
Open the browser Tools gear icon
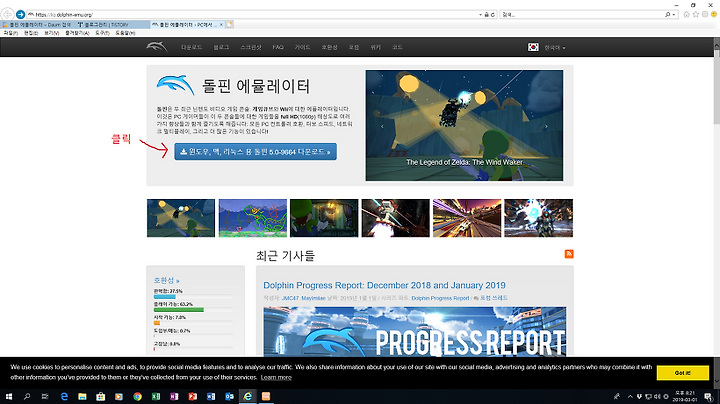705,15
